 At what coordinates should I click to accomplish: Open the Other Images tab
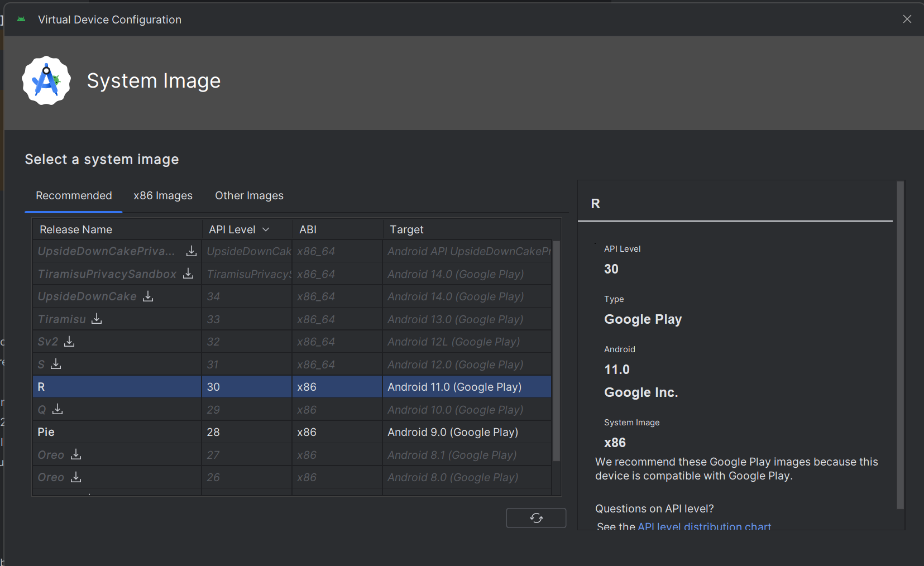(249, 195)
